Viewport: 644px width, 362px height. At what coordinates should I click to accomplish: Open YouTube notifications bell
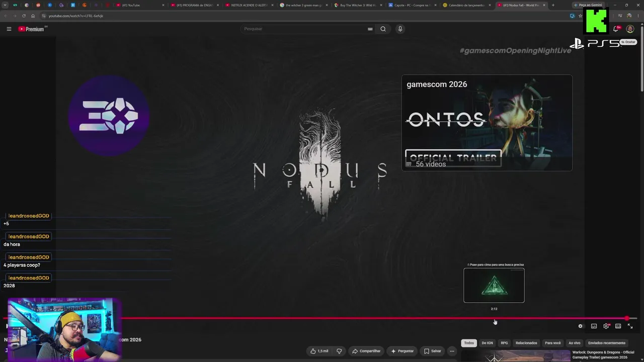pos(616,29)
